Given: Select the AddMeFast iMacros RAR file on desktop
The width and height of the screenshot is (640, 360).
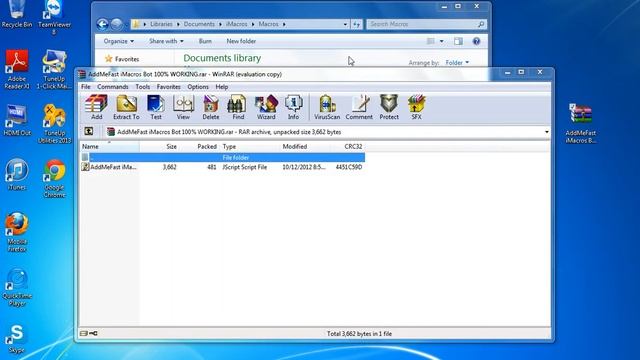Looking at the screenshot, I should click(x=580, y=124).
